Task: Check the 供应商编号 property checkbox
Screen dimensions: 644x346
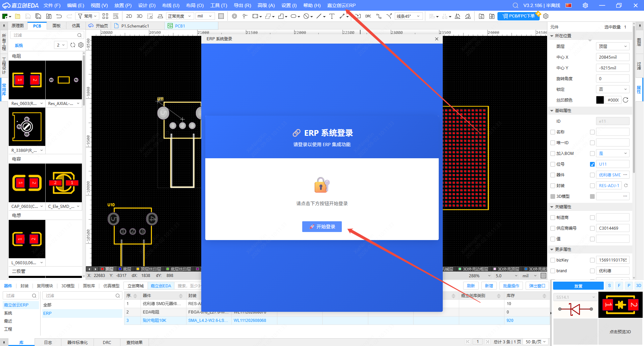Action: (553, 228)
